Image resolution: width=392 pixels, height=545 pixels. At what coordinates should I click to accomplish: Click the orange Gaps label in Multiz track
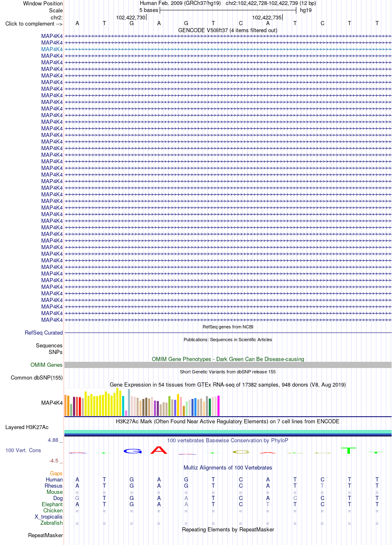(x=56, y=473)
